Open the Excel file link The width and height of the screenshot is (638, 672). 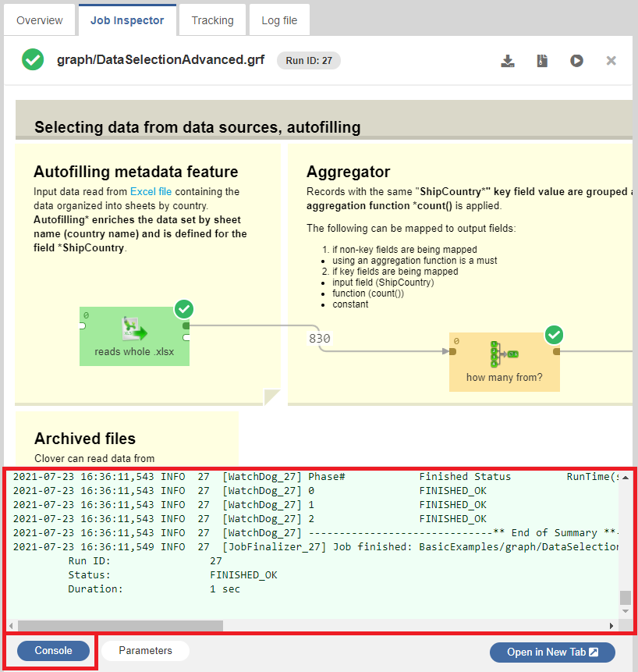[151, 191]
